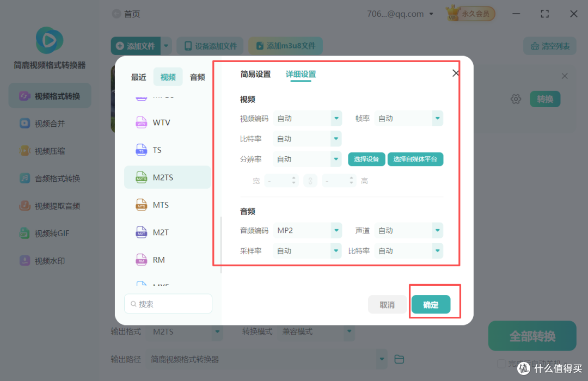Switch to the 最近 tab

point(138,77)
